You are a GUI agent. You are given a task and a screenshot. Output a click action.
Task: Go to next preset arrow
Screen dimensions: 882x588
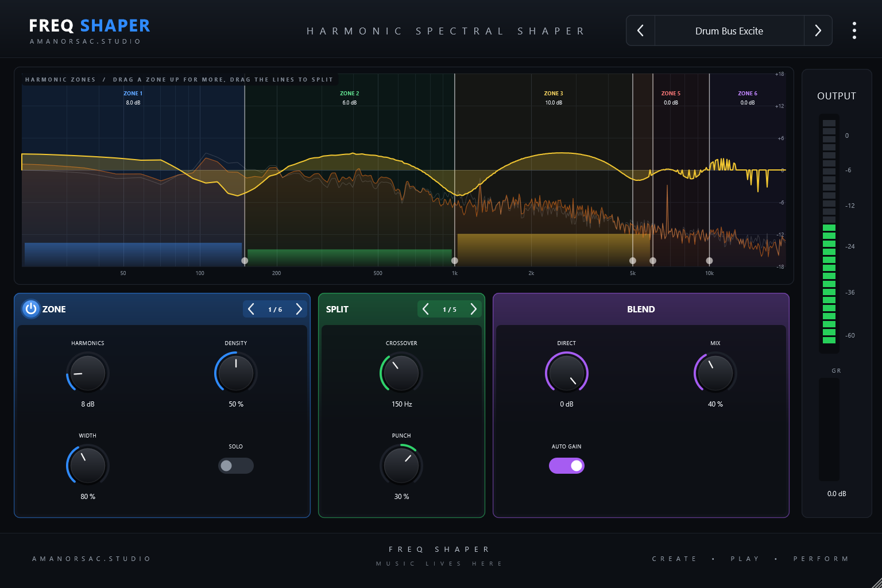coord(818,30)
